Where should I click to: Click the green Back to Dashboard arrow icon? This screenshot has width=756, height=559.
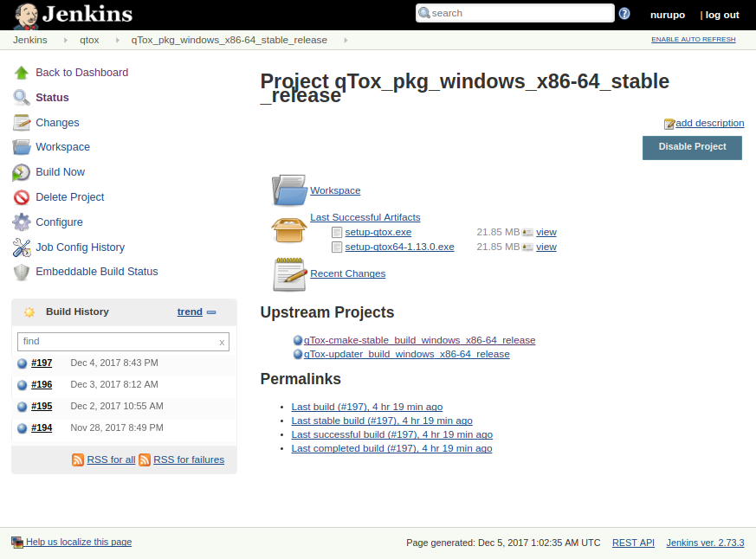pos(21,73)
